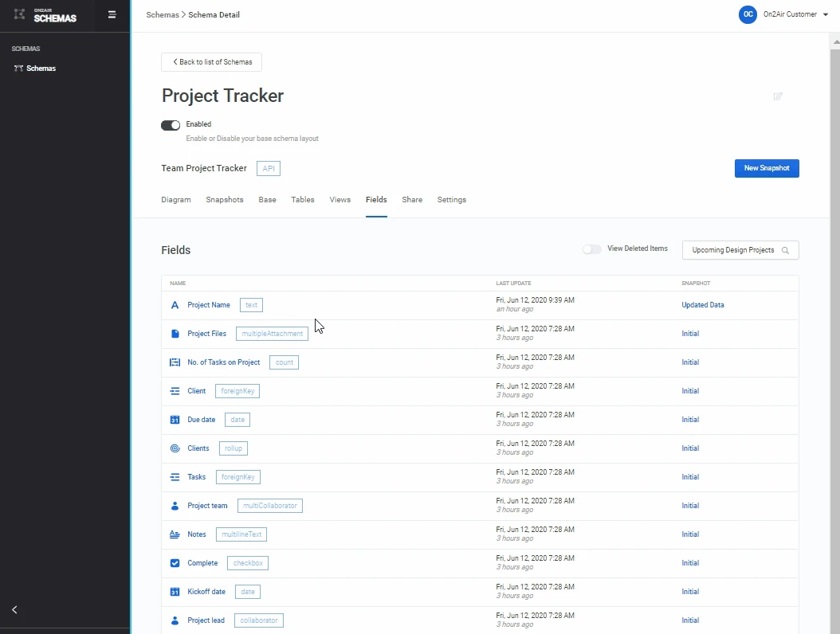Viewport: 840px width, 634px height.
Task: Click the person icon beside Project team
Action: [x=175, y=506]
